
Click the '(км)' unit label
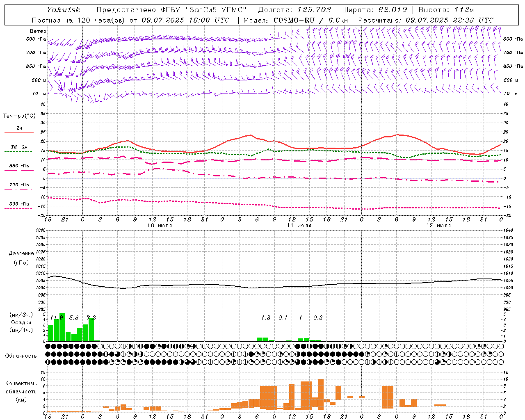(x=21, y=399)
